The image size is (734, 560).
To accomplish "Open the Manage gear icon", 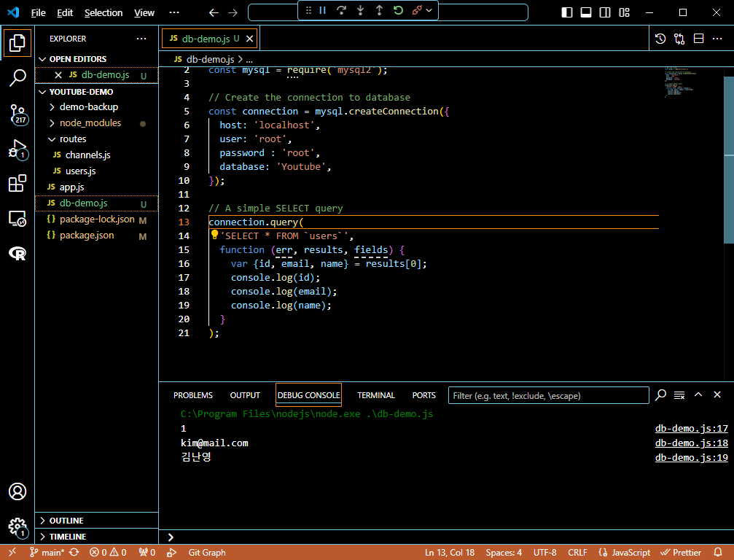I will pyautogui.click(x=18, y=527).
